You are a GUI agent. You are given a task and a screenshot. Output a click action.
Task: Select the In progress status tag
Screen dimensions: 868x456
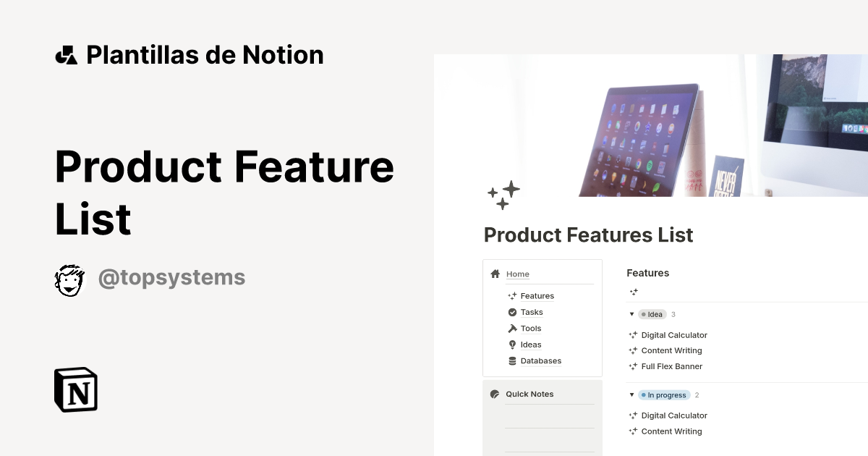[664, 395]
